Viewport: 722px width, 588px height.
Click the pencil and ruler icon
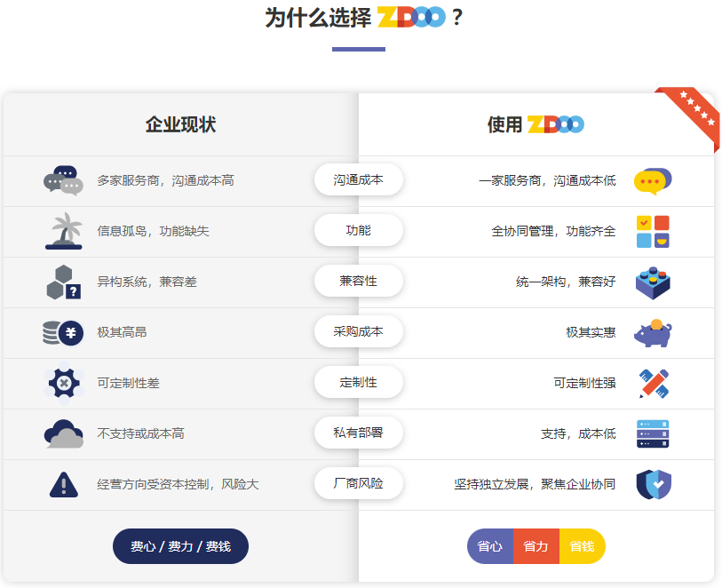tap(654, 383)
